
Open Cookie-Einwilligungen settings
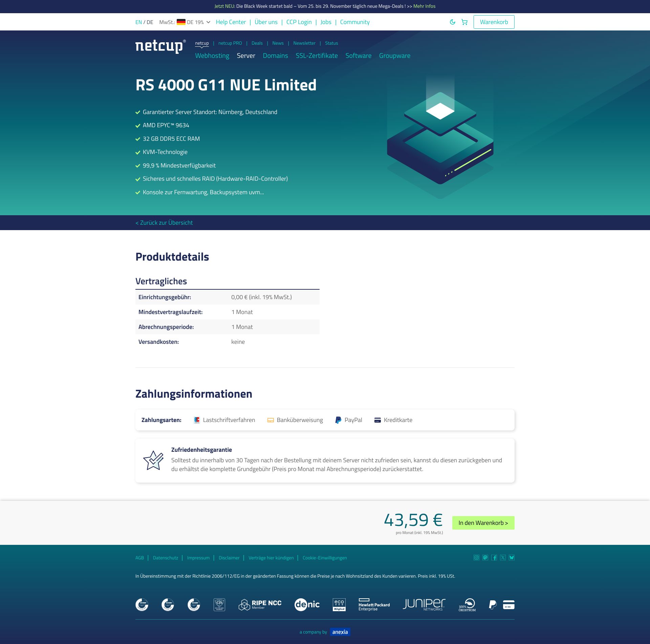[325, 558]
